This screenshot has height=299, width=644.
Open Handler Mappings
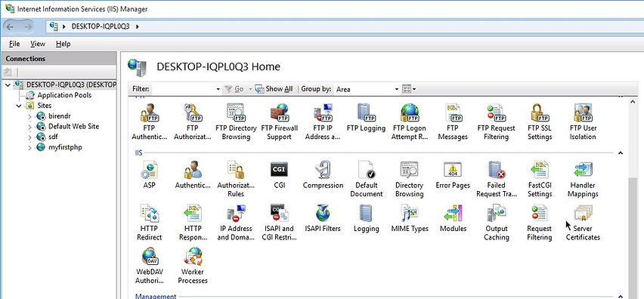tap(583, 179)
